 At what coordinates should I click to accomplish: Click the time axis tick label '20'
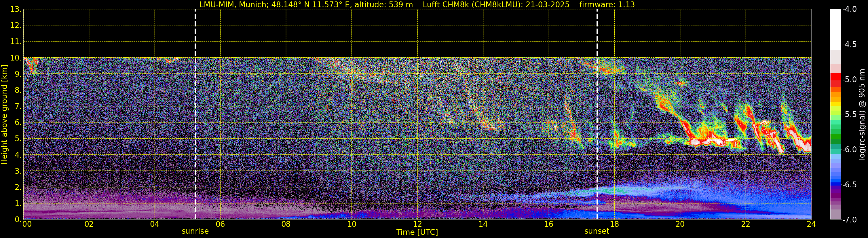tap(680, 224)
